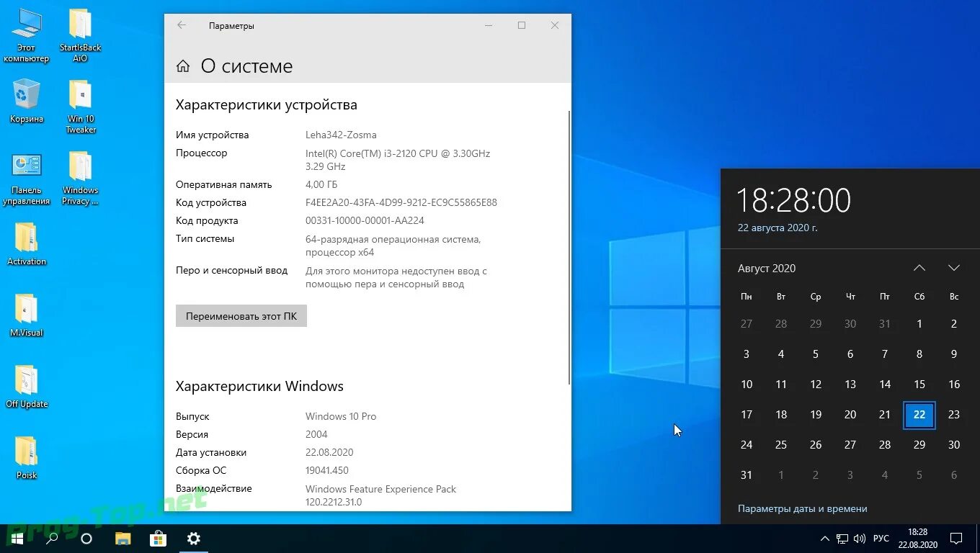Open File Explorer from taskbar

(123, 539)
